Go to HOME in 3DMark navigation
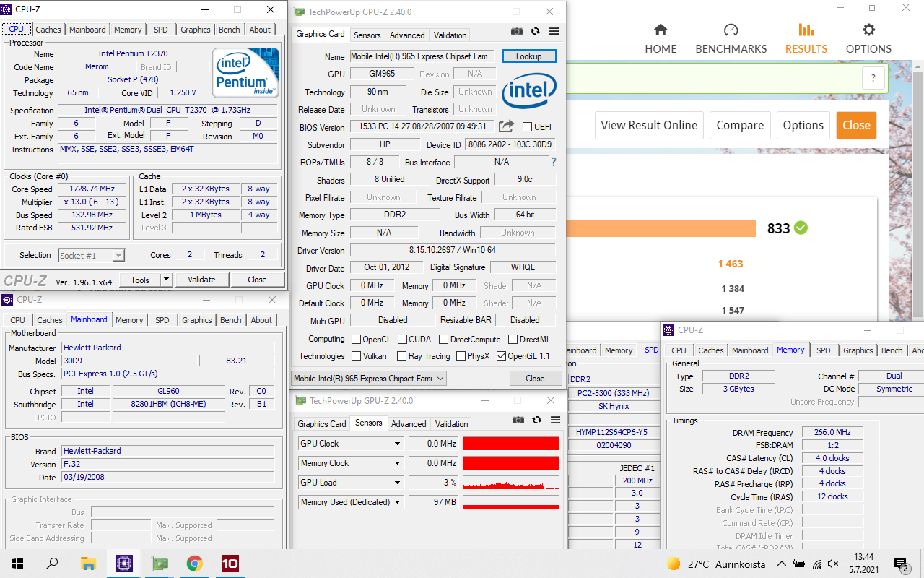The width and height of the screenshot is (924, 578). pos(661,39)
